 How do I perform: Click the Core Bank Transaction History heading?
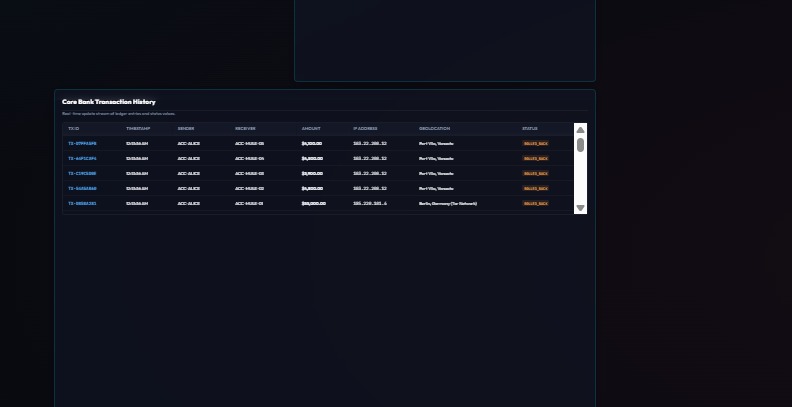(x=109, y=102)
